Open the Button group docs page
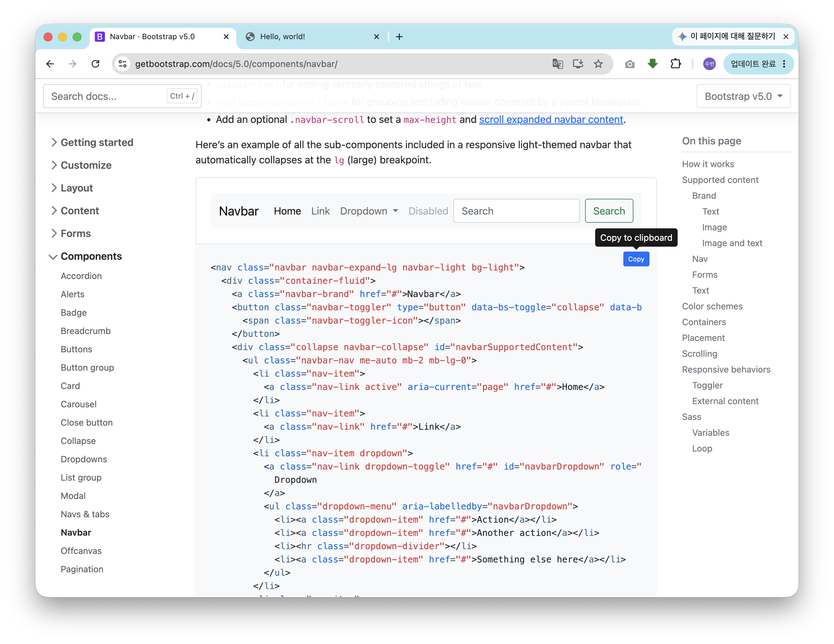 [88, 368]
